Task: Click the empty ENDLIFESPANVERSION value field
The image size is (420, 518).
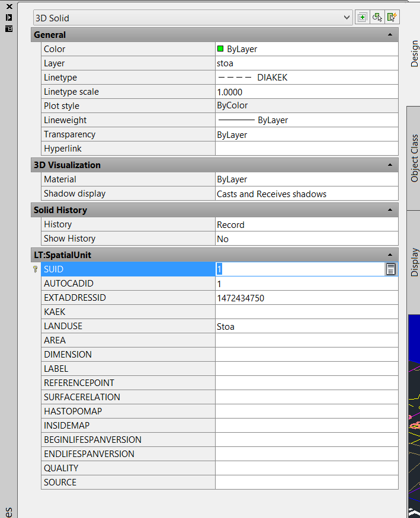Action: coord(307,454)
